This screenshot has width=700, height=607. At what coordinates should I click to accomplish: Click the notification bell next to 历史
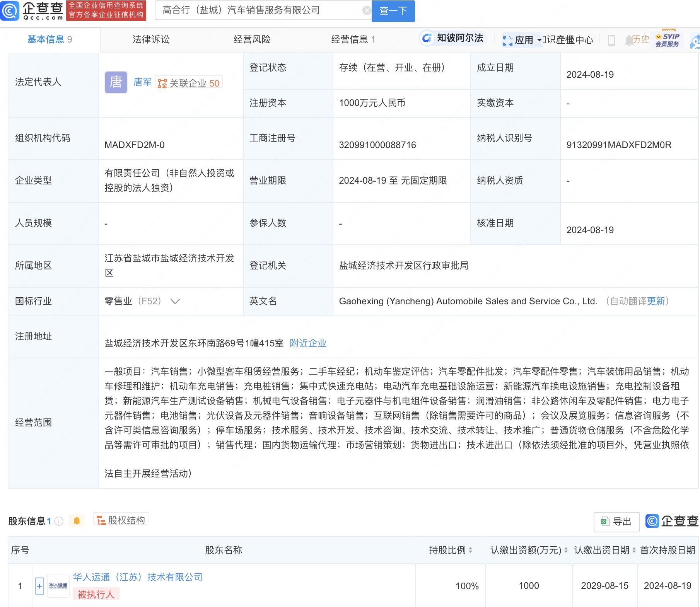coord(628,40)
